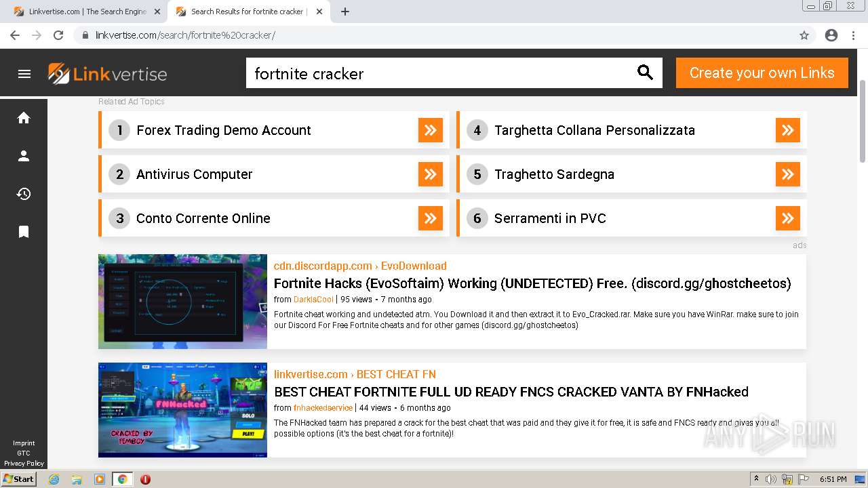Focus the fortnite cracker search field
Screen dimensions: 868x488
click(x=441, y=73)
